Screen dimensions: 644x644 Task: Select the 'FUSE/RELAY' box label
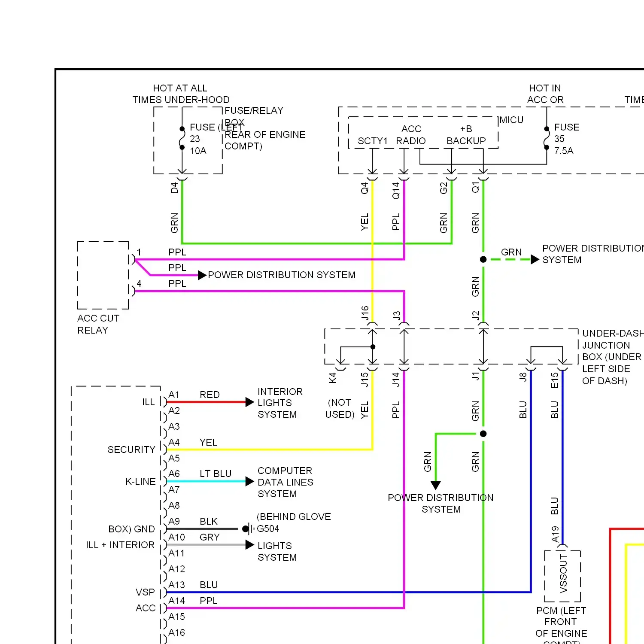point(254,110)
